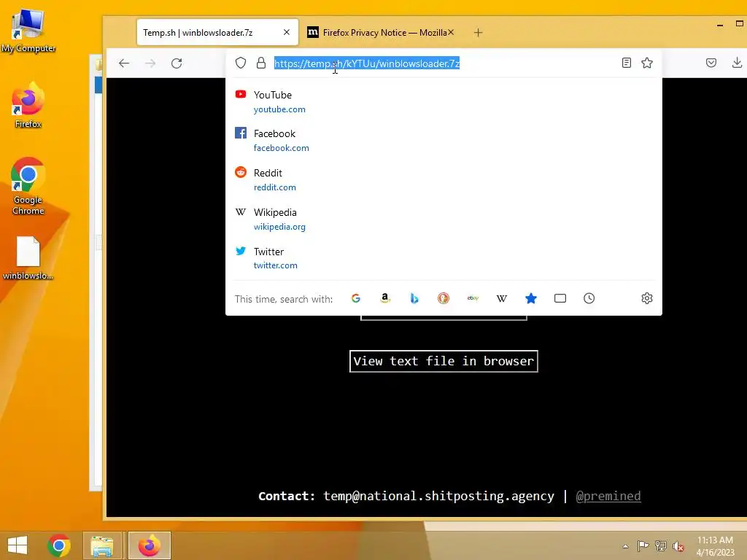The image size is (747, 560).
Task: Open Action Center flag icon
Action: click(643, 545)
